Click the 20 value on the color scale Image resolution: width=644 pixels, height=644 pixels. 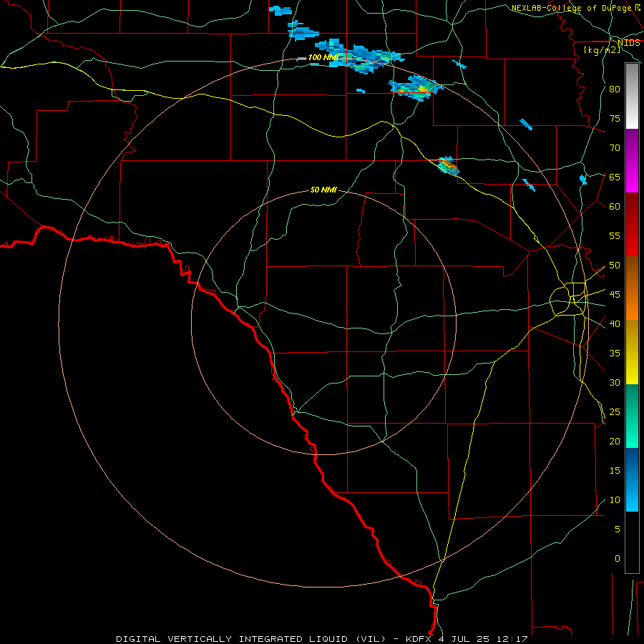point(615,441)
